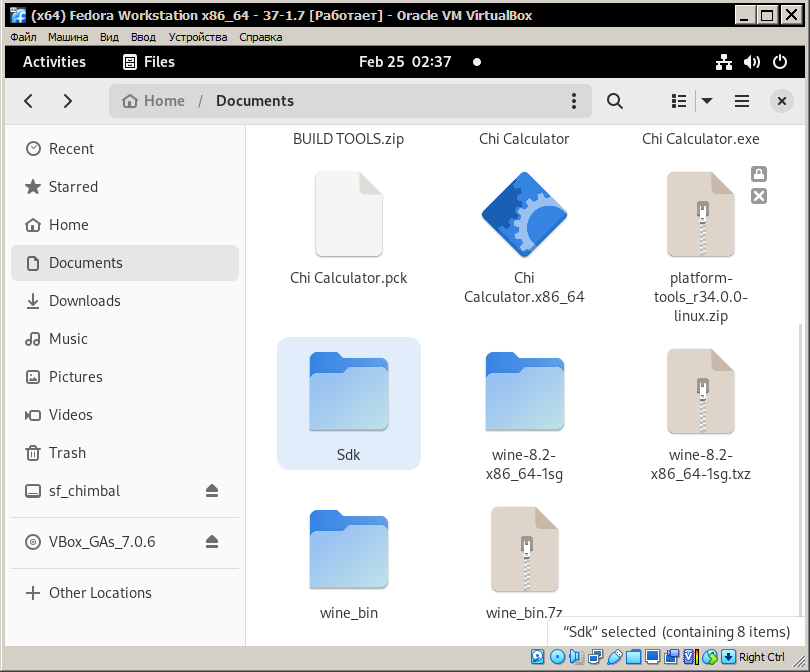Open view options dropdown arrow
The width and height of the screenshot is (810, 672).
[707, 101]
